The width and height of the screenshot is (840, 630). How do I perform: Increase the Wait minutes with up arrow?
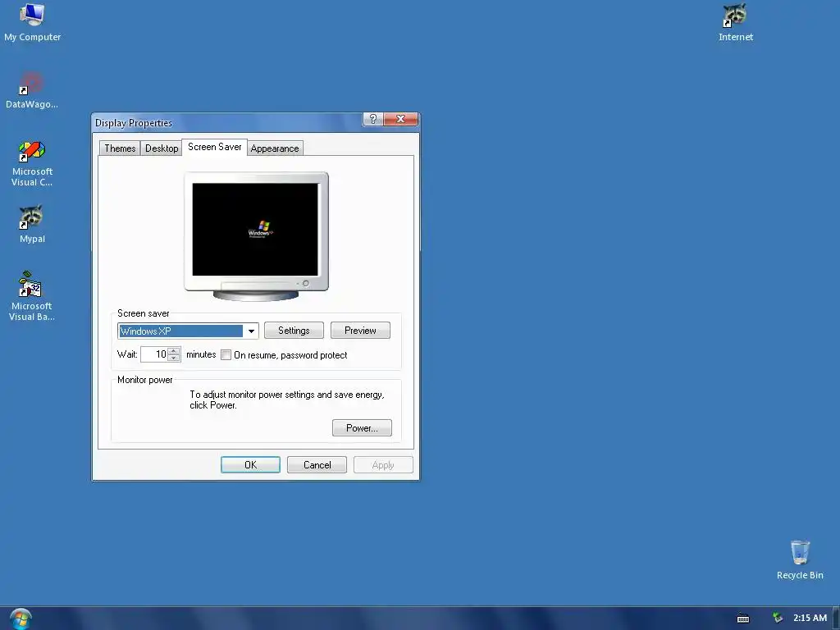[x=174, y=351]
